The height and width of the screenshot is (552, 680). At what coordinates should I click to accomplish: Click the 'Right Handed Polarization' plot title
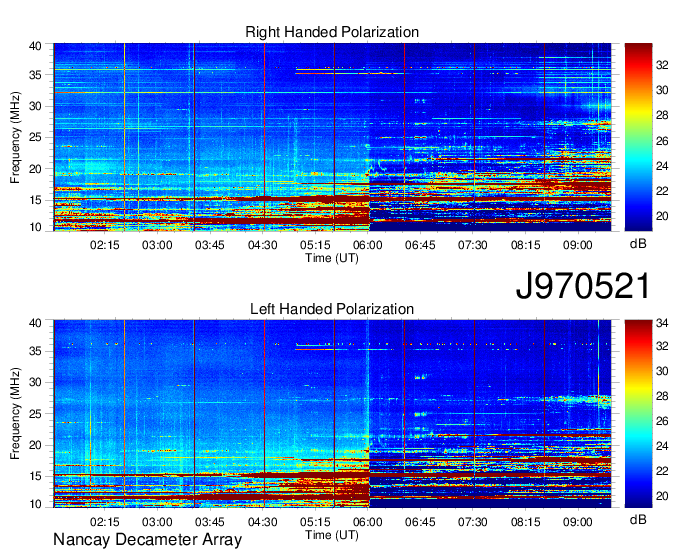332,32
